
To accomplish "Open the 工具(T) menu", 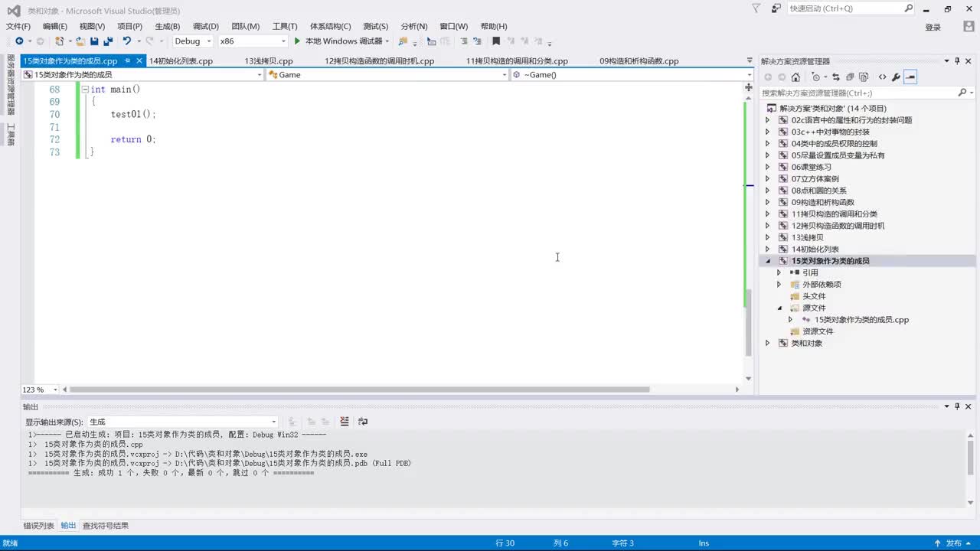I will [285, 26].
